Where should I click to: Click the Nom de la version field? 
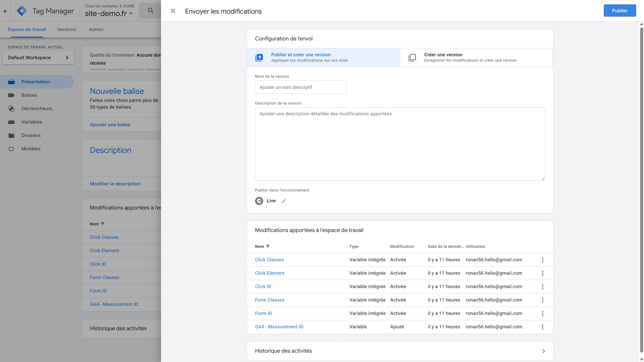pyautogui.click(x=301, y=87)
